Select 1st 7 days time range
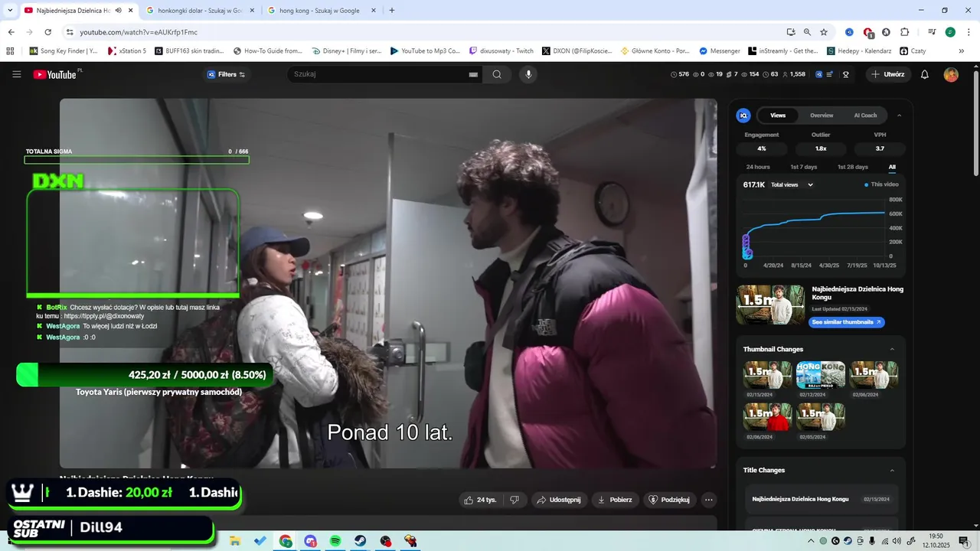The width and height of the screenshot is (980, 551). (804, 167)
